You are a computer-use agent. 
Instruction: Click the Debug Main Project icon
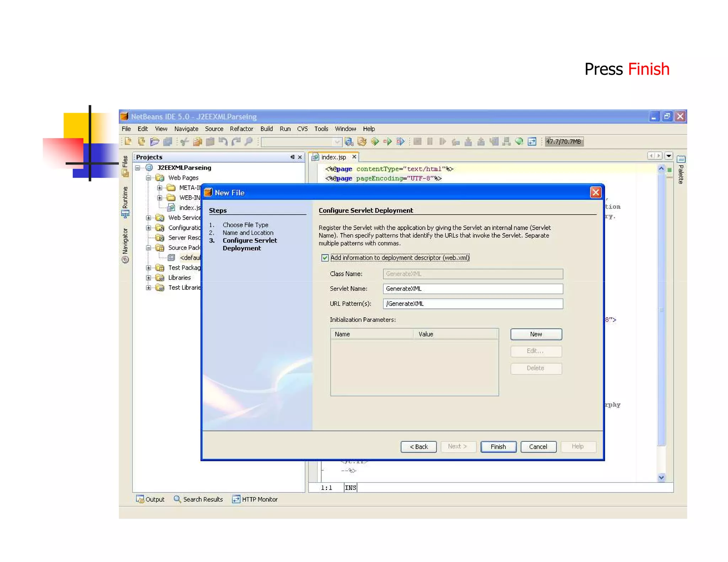coord(387,141)
